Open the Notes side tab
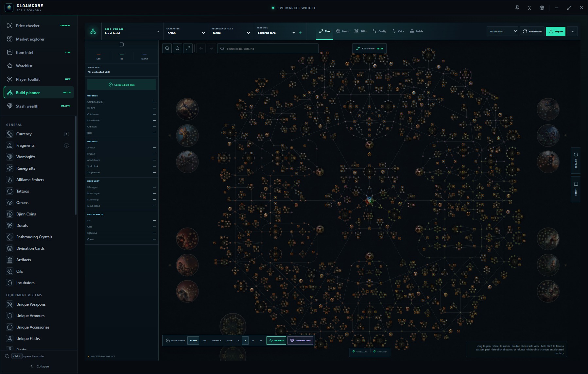Screen dimensions: 588x374 [576, 189]
